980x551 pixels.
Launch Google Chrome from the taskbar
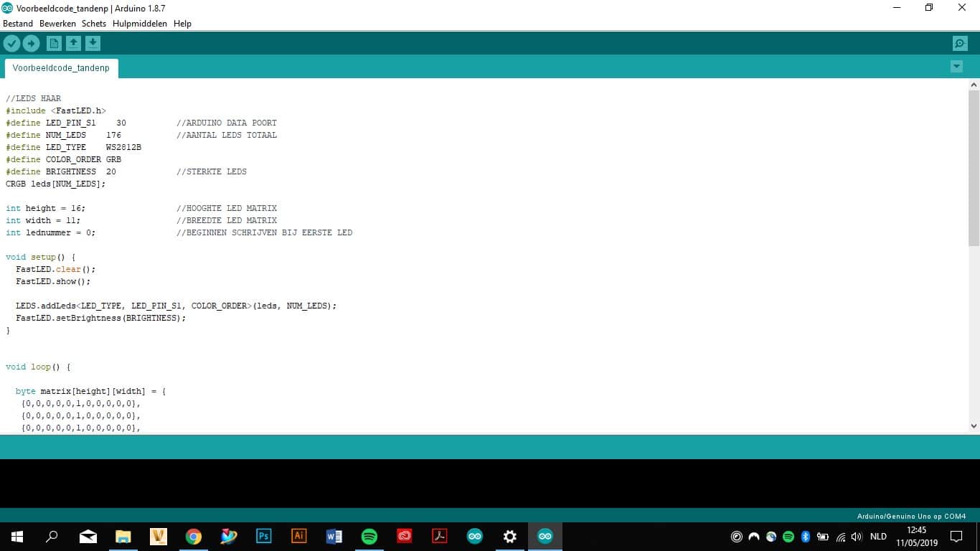coord(194,536)
